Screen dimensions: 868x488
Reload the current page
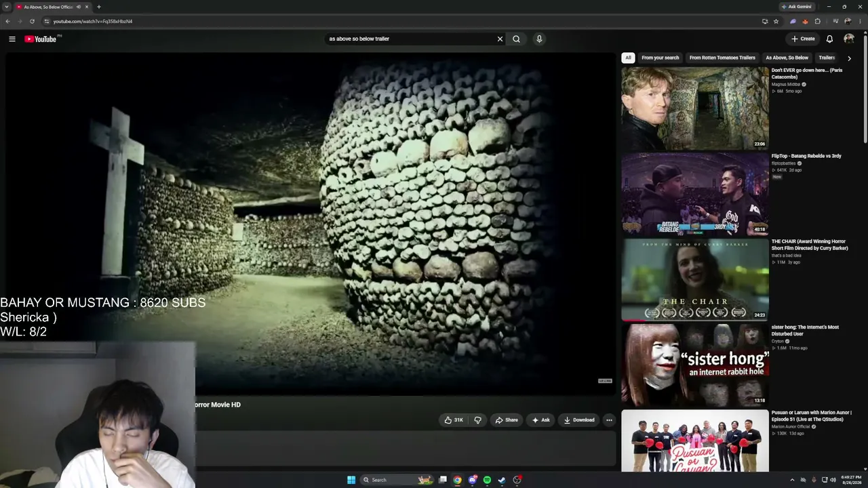tap(32, 21)
